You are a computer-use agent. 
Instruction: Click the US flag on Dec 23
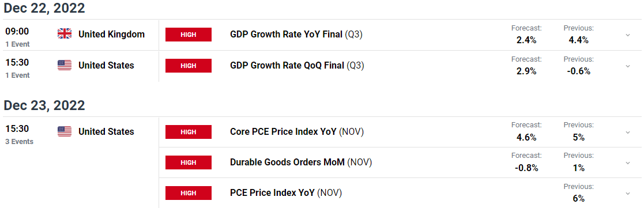pos(65,132)
